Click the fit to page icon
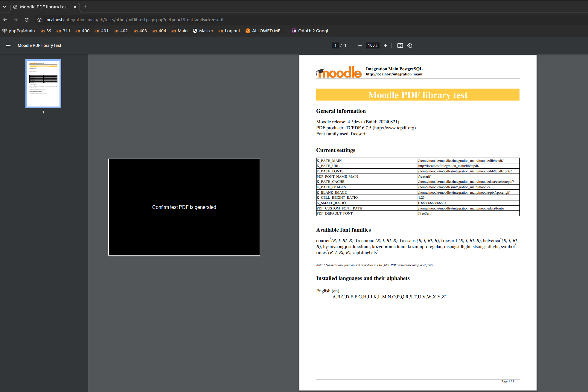 [x=400, y=45]
